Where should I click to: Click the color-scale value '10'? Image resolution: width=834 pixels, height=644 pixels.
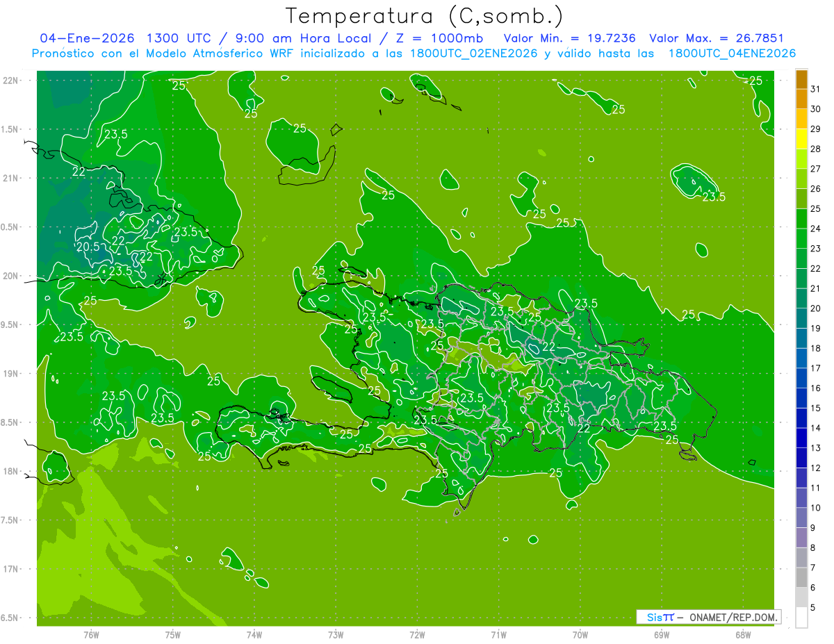pos(816,508)
